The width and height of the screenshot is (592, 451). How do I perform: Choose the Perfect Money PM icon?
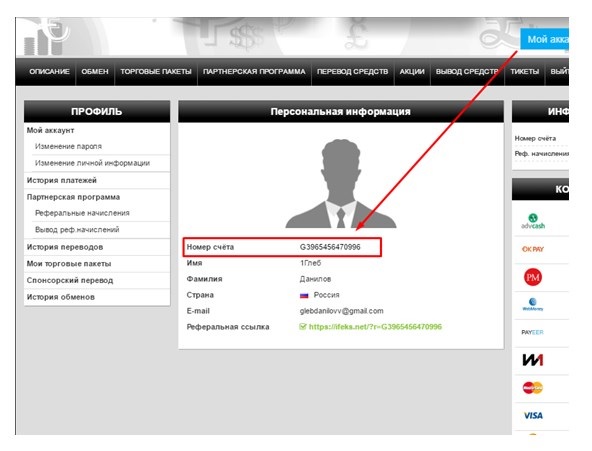tap(533, 277)
